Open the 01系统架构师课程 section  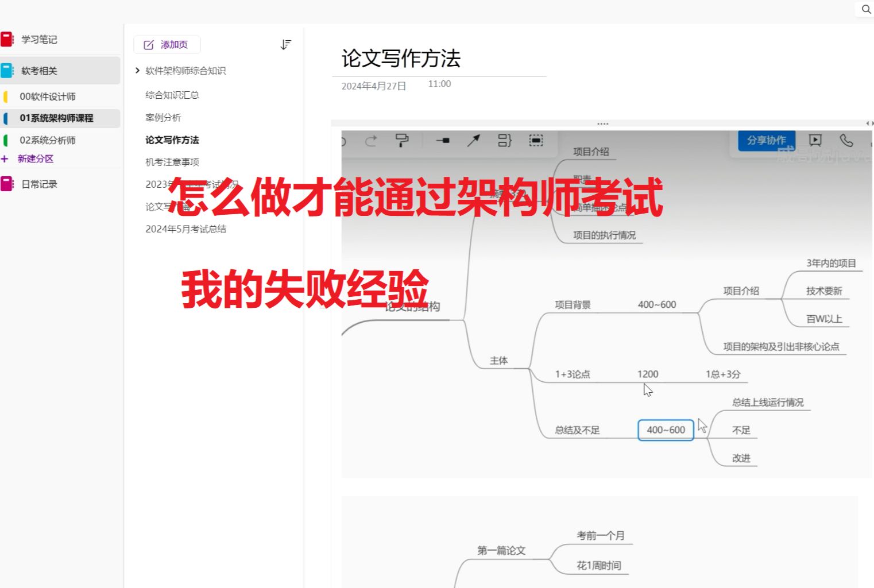point(60,118)
